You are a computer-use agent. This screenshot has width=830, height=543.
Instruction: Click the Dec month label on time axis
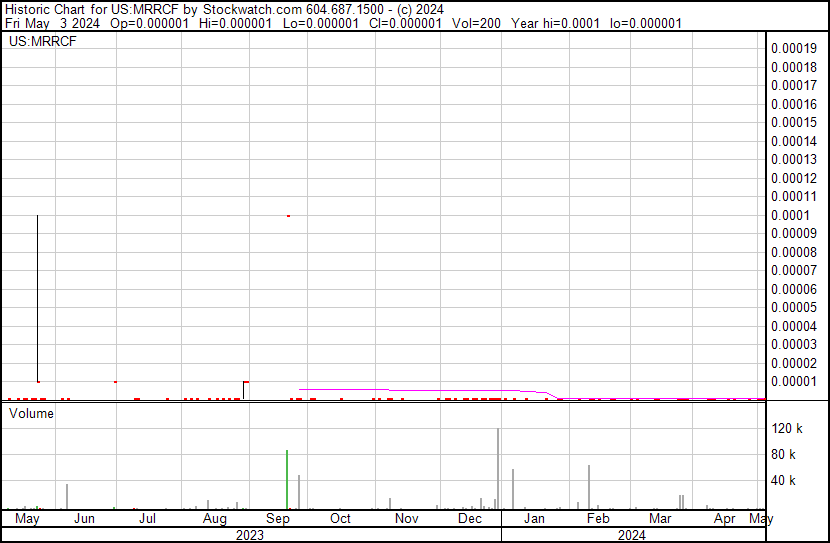click(x=470, y=518)
